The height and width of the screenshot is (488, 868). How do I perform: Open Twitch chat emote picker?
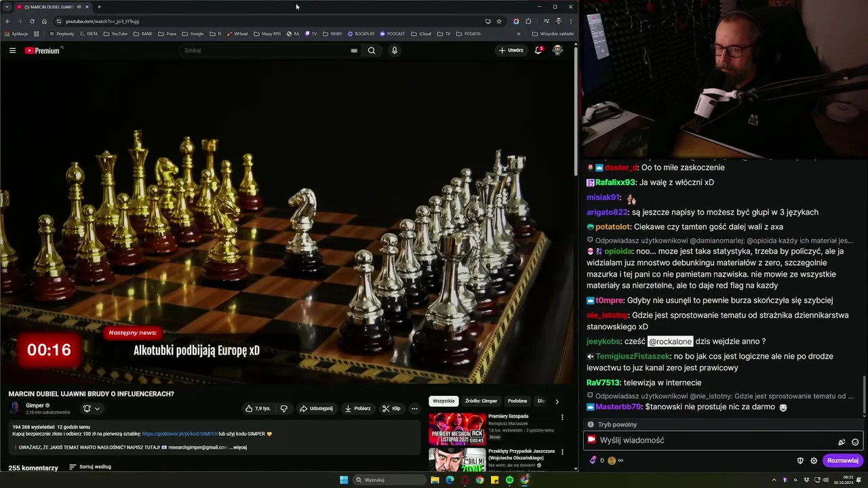pyautogui.click(x=855, y=442)
